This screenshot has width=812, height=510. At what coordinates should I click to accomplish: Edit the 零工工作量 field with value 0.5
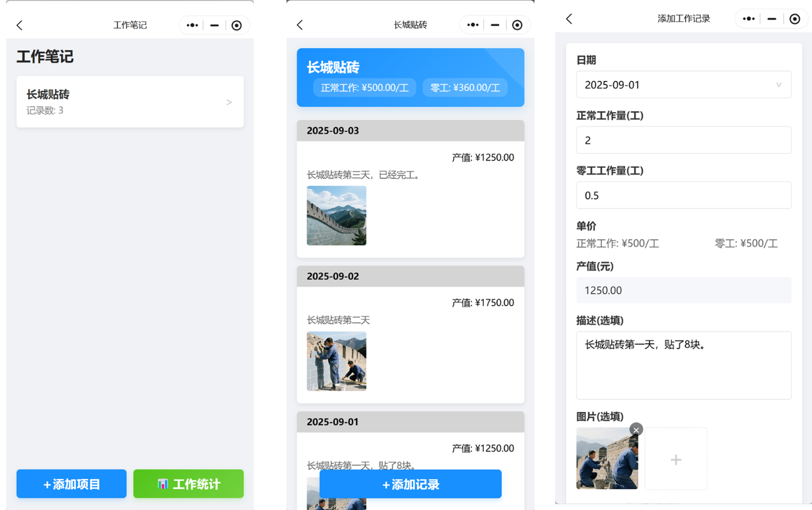tap(684, 195)
